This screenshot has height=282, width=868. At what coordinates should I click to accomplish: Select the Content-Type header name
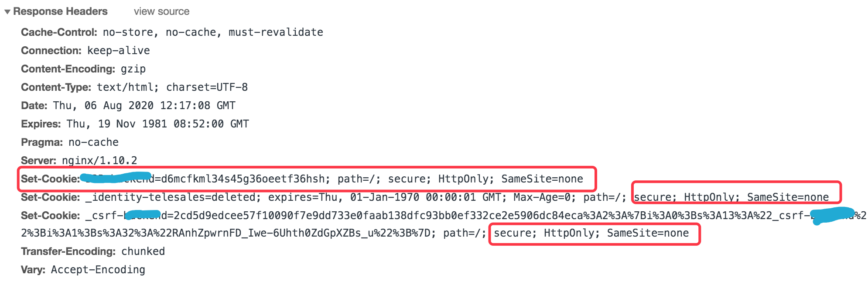point(56,87)
